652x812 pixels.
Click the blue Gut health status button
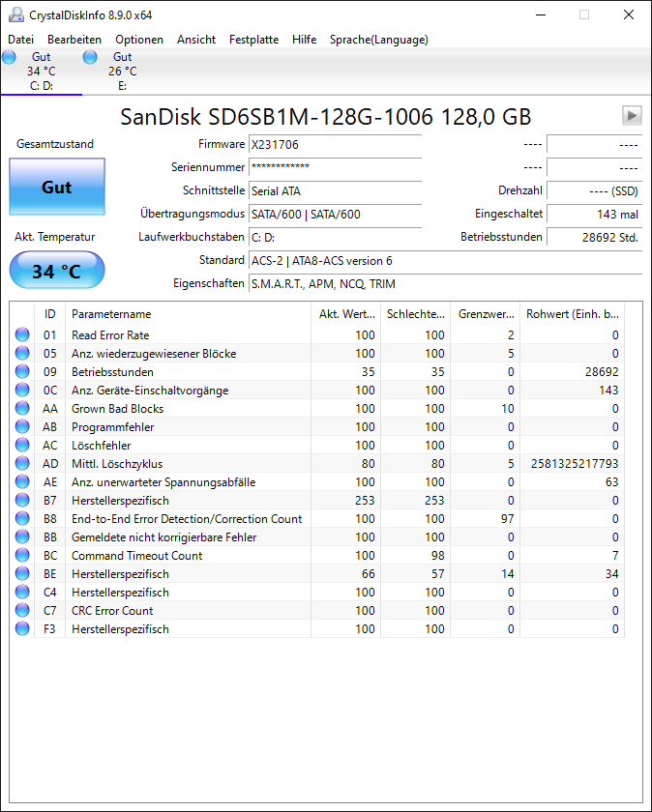point(56,187)
